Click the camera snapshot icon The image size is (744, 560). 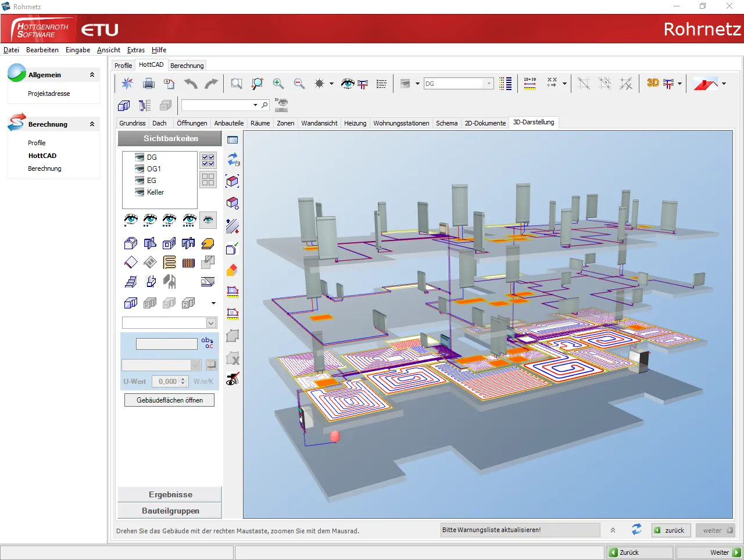point(169,84)
